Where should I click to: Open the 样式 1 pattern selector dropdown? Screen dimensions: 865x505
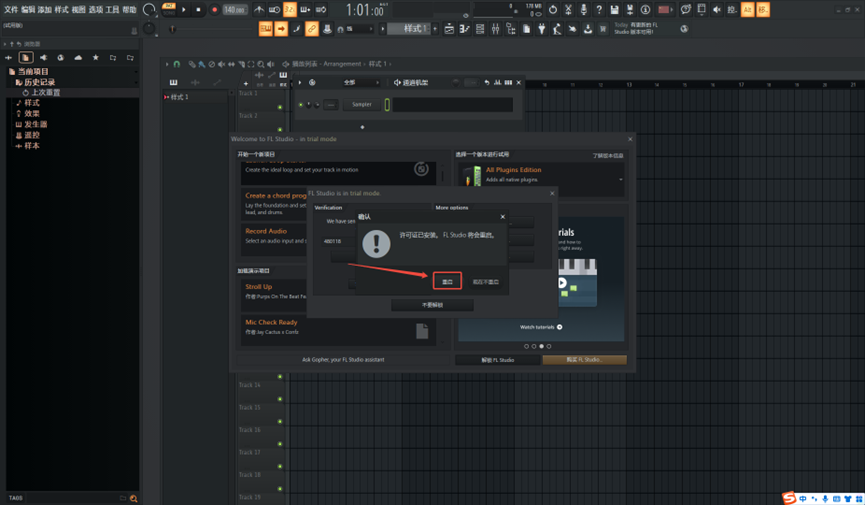point(413,29)
